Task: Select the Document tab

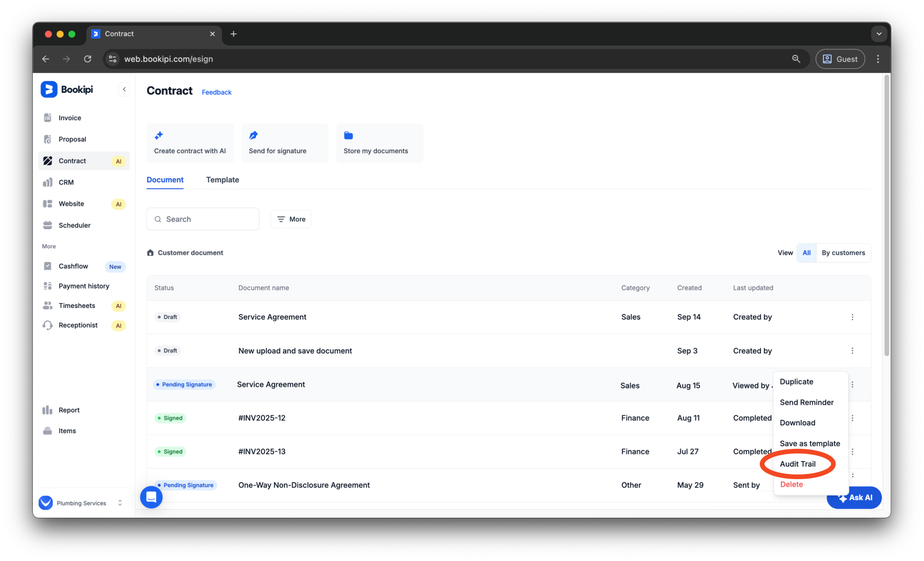Action: click(165, 180)
